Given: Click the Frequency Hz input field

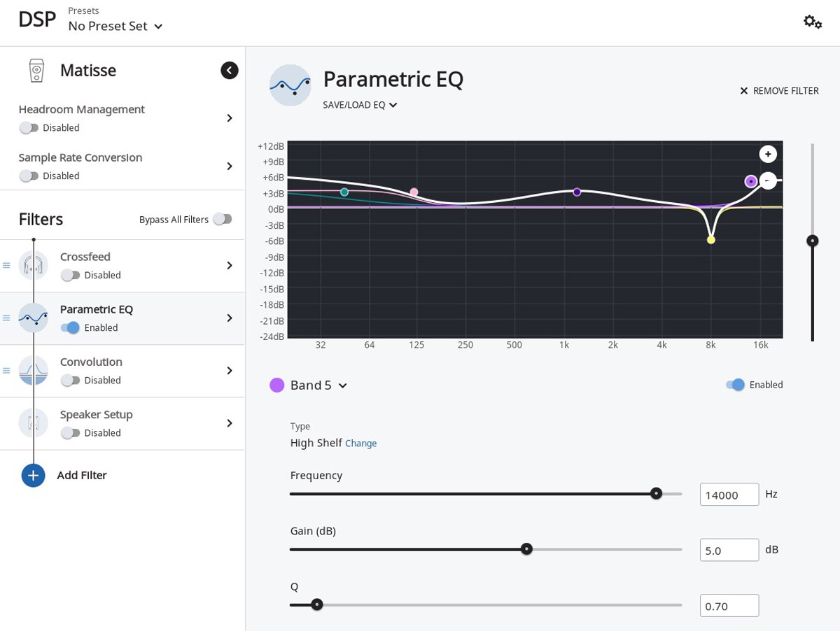Looking at the screenshot, I should (729, 495).
